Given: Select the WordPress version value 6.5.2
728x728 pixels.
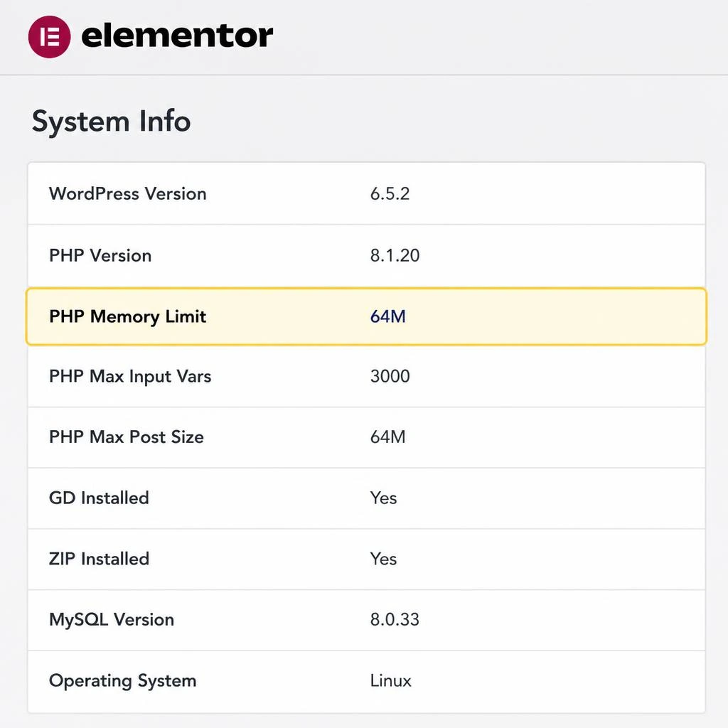Looking at the screenshot, I should coord(390,193).
